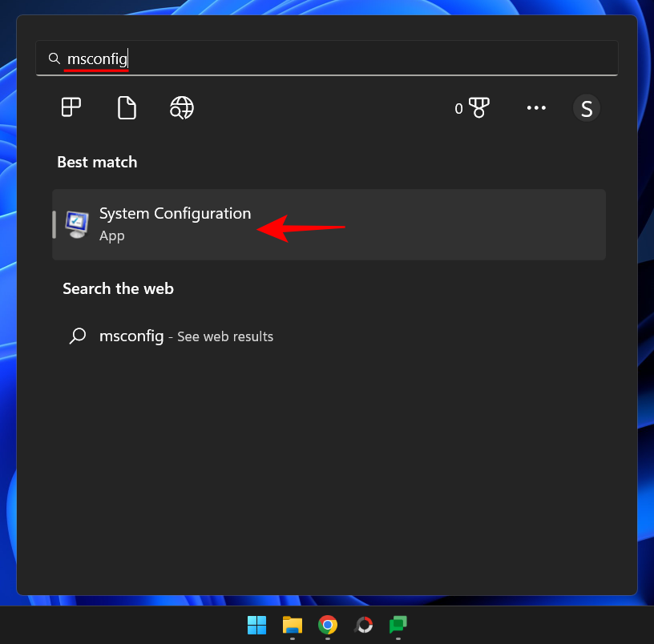Click the Start button on the taskbar

point(256,627)
